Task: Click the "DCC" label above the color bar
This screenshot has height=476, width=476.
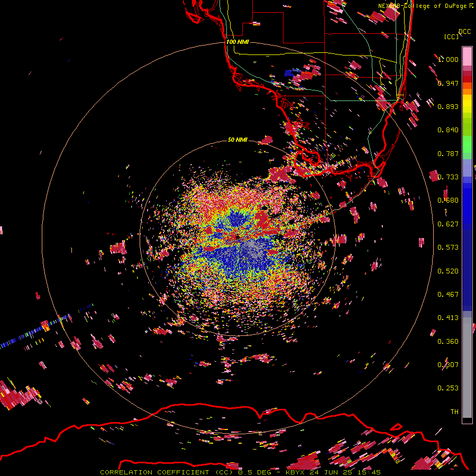Action: point(464,32)
